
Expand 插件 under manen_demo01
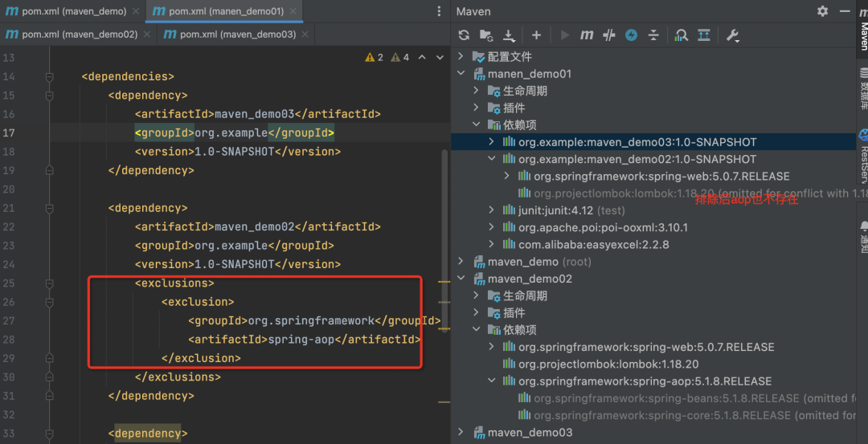[476, 108]
